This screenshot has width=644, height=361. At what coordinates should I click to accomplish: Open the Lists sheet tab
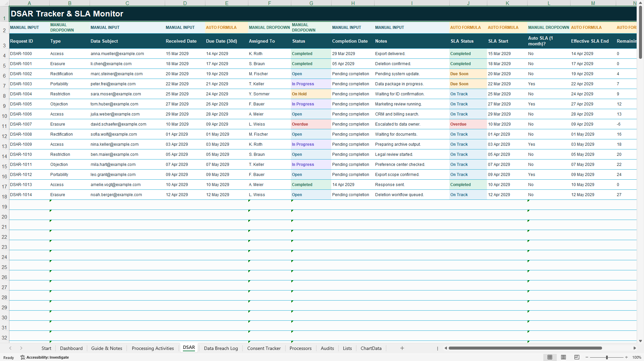point(347,348)
